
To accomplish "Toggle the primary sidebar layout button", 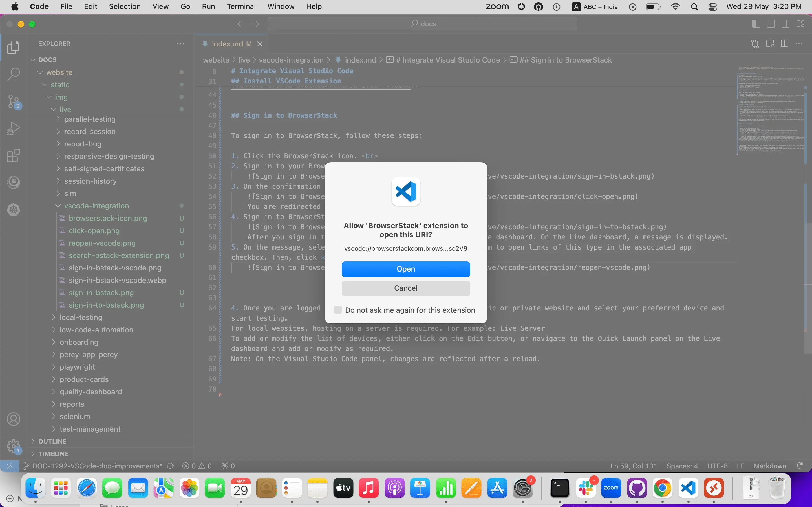I will 756,24.
